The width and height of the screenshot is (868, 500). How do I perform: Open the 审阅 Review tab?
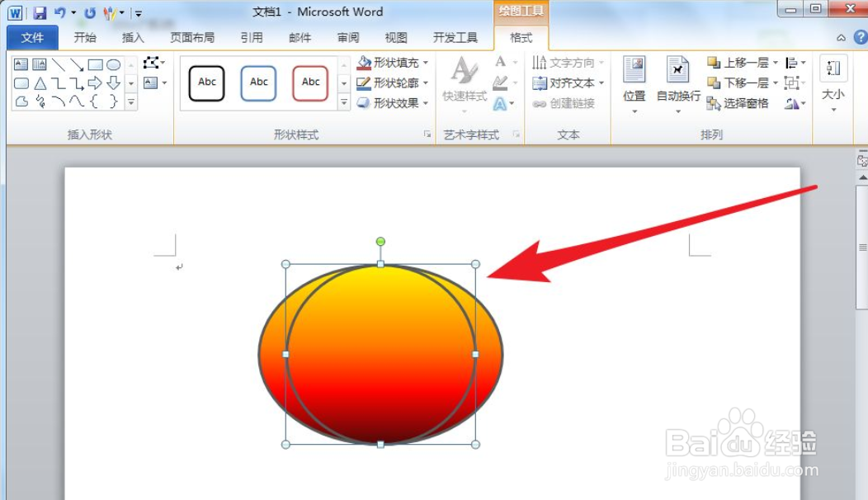click(347, 37)
